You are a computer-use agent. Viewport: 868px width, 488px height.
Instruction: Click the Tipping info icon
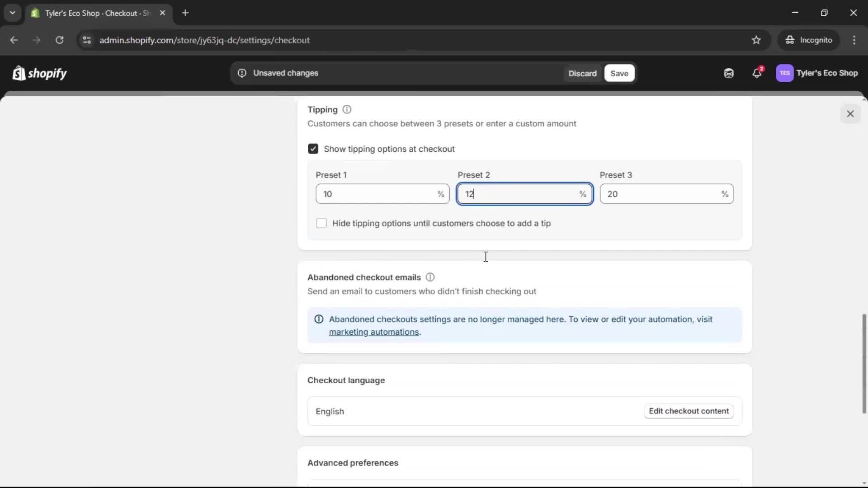coord(347,109)
